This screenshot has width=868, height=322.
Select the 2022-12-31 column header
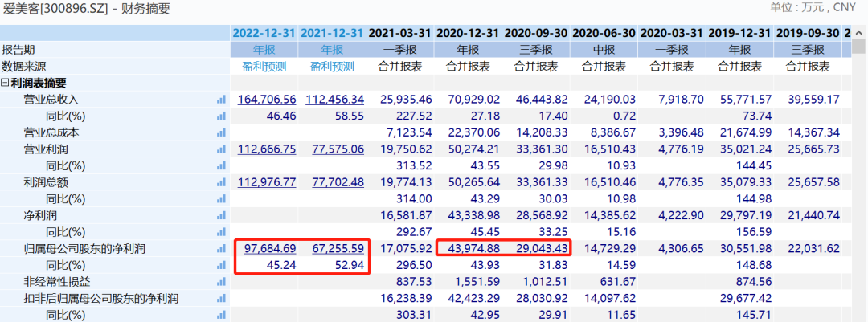point(264,33)
